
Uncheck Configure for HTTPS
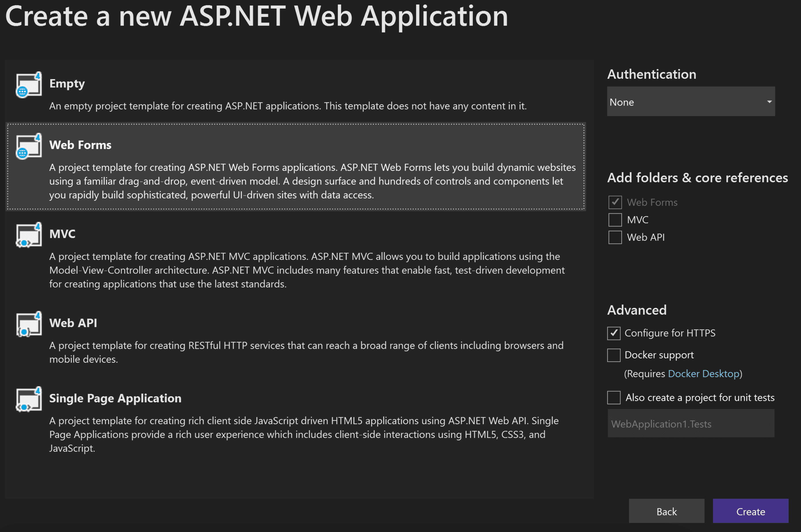(614, 334)
